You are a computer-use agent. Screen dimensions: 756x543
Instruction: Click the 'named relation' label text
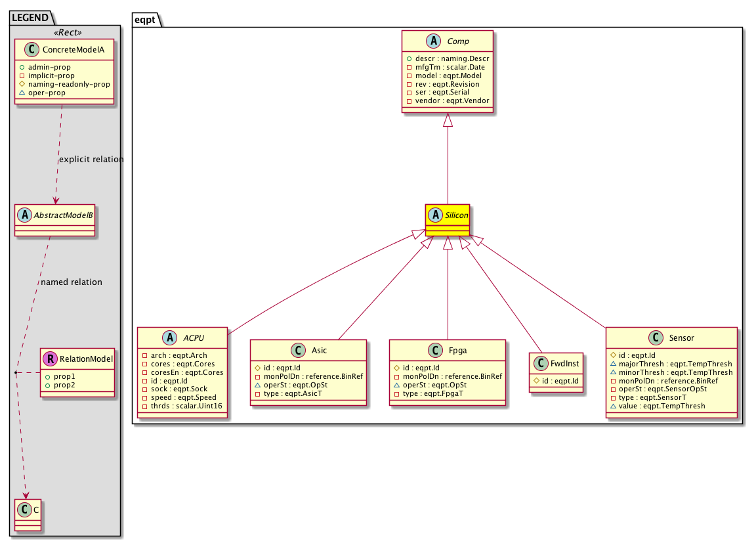(x=72, y=282)
